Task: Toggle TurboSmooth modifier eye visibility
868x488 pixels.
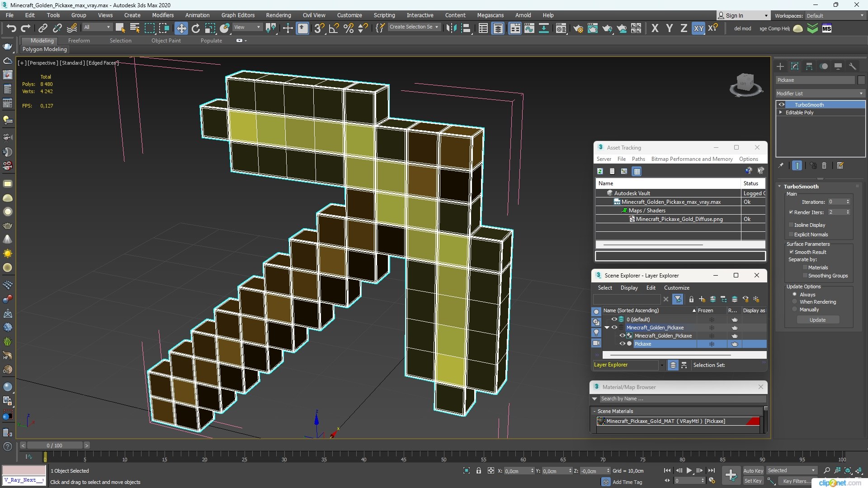Action: [x=782, y=105]
